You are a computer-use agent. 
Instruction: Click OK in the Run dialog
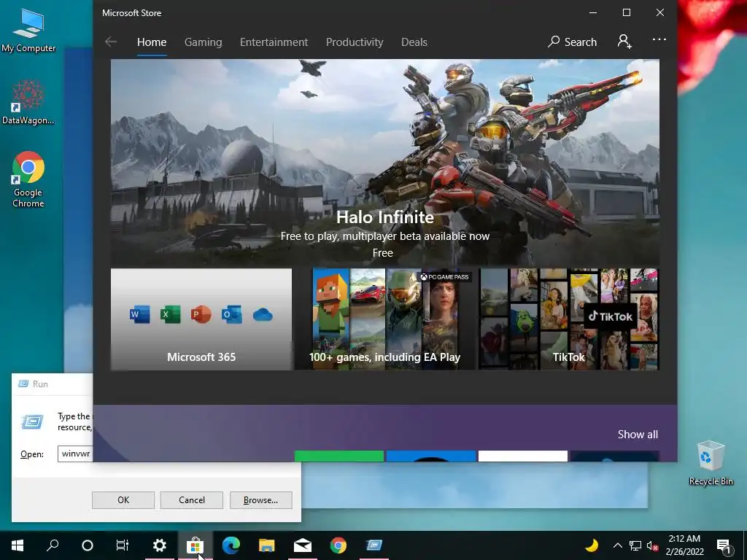point(123,500)
